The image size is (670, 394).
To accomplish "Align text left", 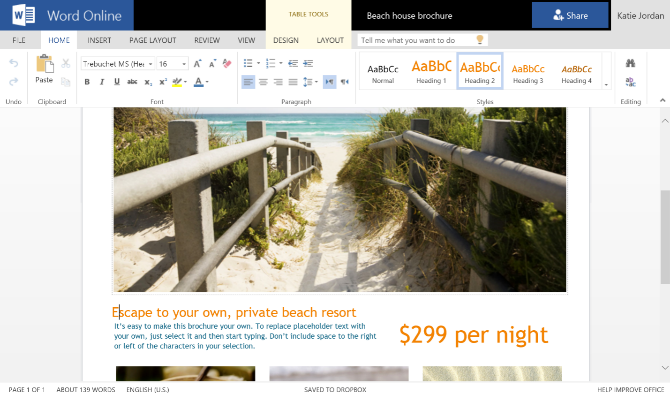I will click(248, 82).
